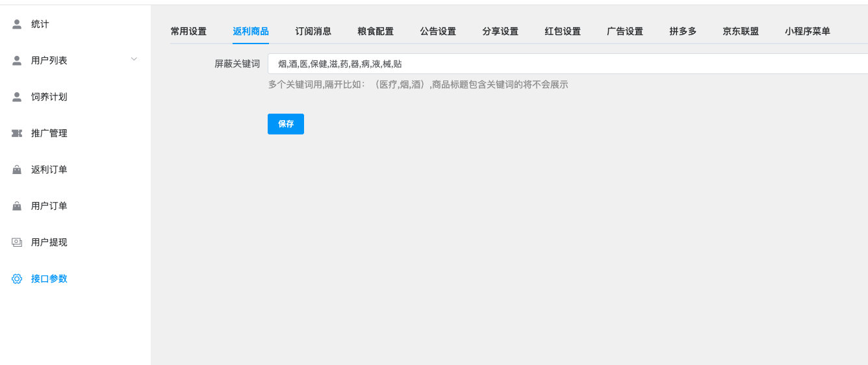Screen dimensions: 868x365
Task: Switch to the 分享设置 tab
Action: click(500, 31)
